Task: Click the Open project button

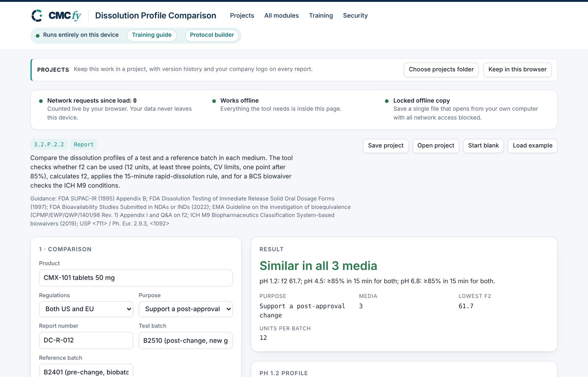Action: (x=436, y=146)
